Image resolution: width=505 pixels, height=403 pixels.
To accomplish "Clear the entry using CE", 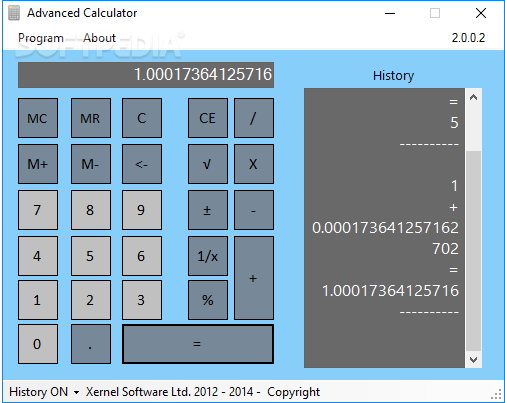I will [208, 118].
